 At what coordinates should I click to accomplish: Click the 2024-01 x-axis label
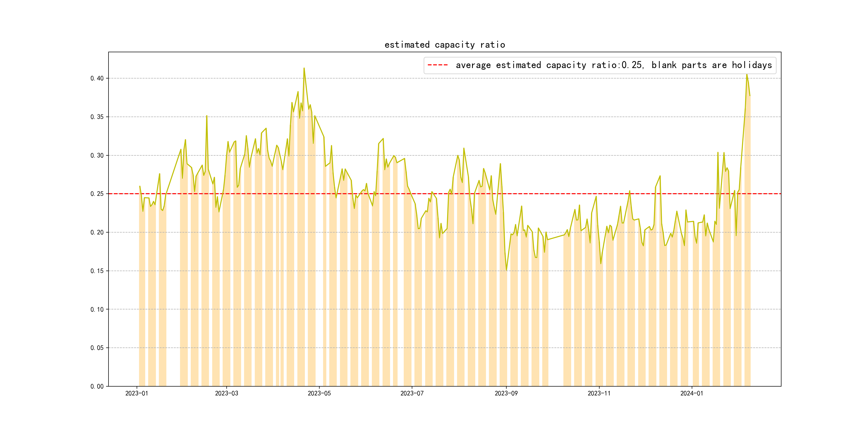[691, 393]
